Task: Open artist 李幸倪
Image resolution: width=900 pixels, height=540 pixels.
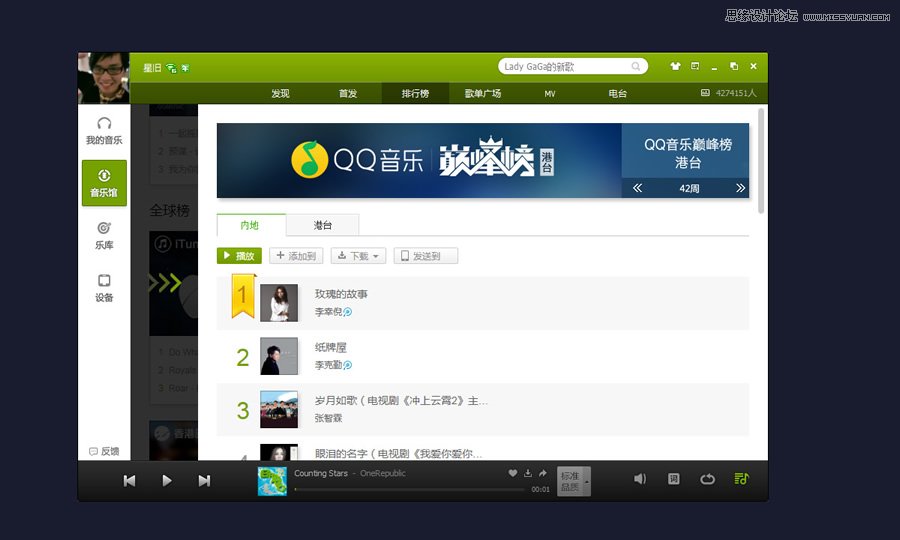Action: point(328,312)
